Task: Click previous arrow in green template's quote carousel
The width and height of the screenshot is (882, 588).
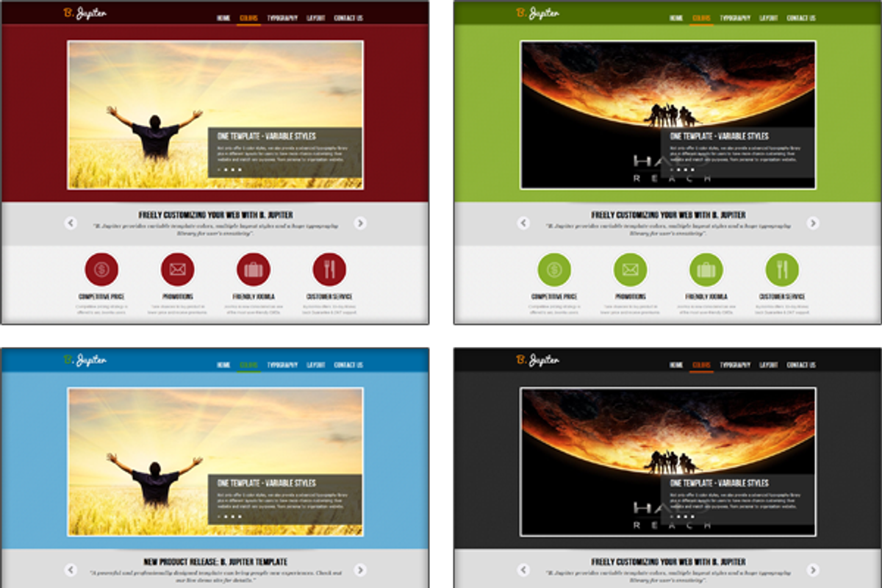Action: pos(523,223)
